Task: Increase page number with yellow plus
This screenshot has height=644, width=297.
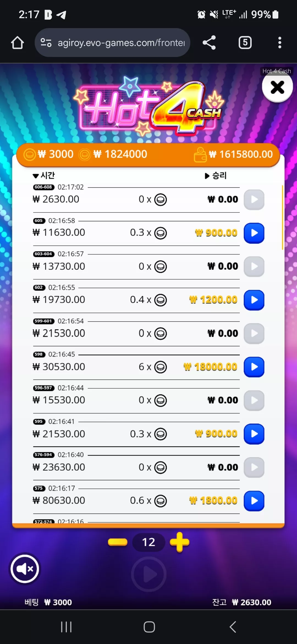Action: [x=180, y=542]
